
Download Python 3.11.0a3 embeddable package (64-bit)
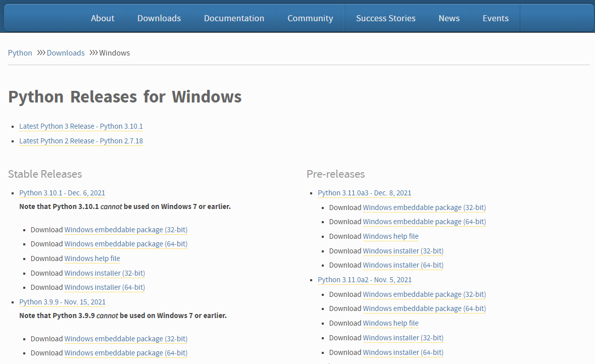(424, 222)
